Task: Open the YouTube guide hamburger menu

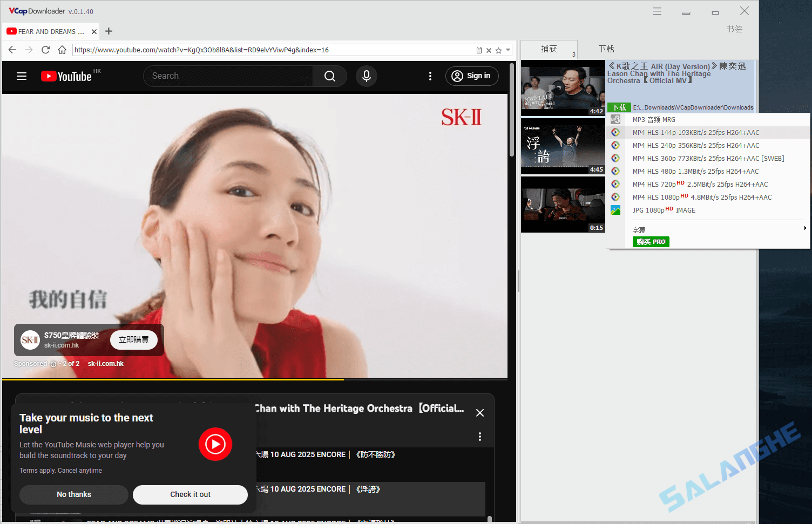Action: tap(21, 76)
